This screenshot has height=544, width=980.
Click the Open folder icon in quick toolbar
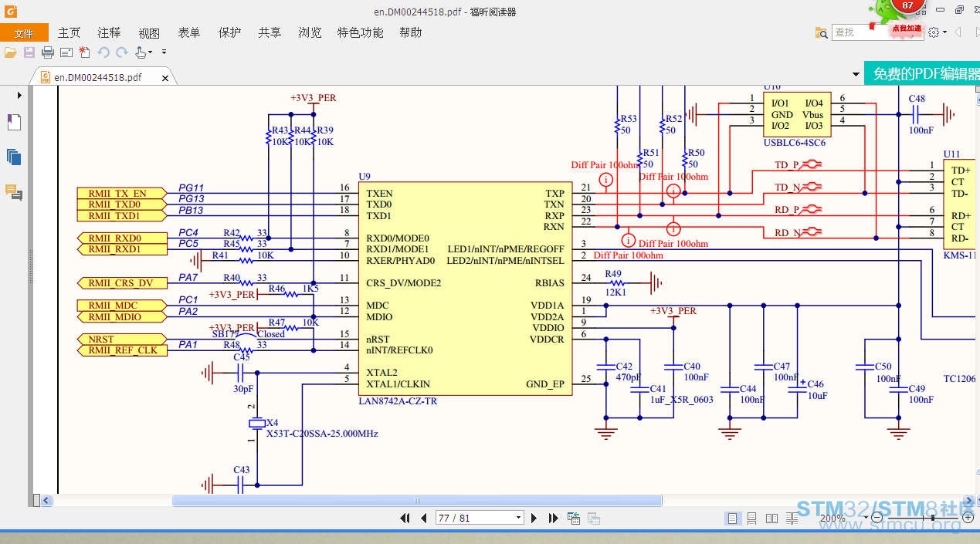pyautogui.click(x=10, y=52)
